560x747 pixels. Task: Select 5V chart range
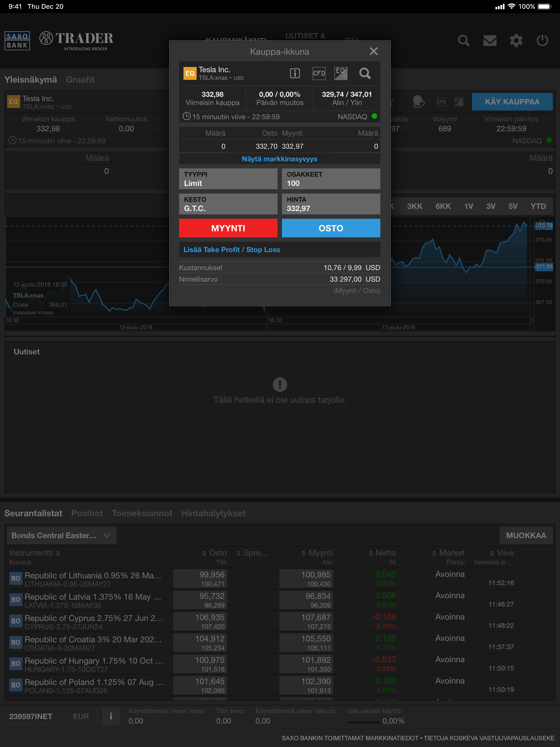pos(513,206)
